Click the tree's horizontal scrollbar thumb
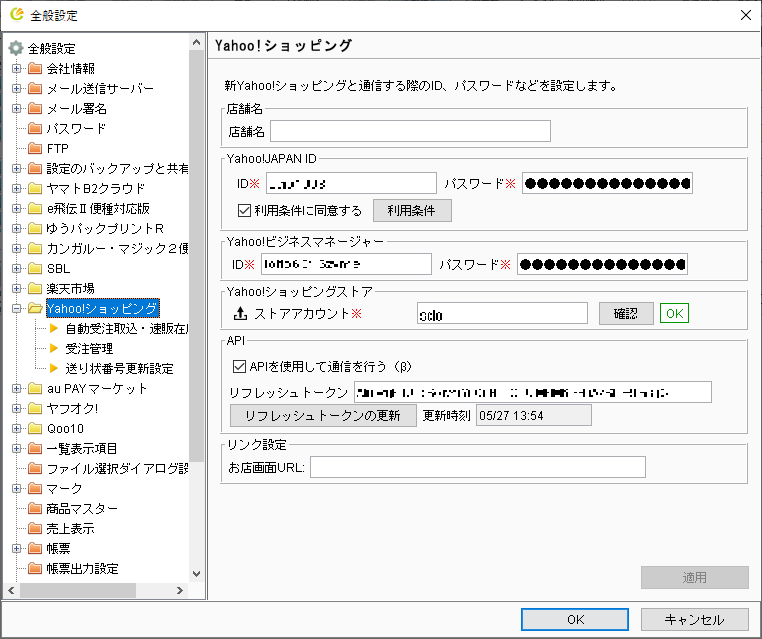The height and width of the screenshot is (639, 762). coord(78,590)
